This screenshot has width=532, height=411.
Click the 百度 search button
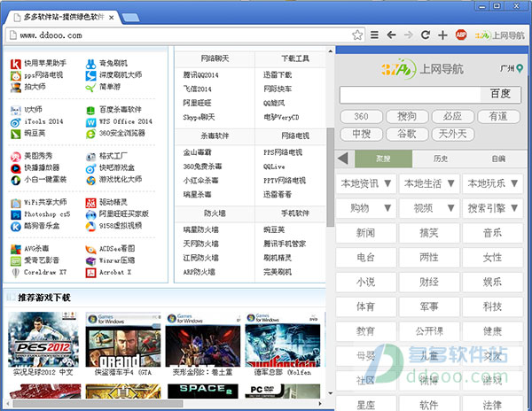(x=500, y=94)
